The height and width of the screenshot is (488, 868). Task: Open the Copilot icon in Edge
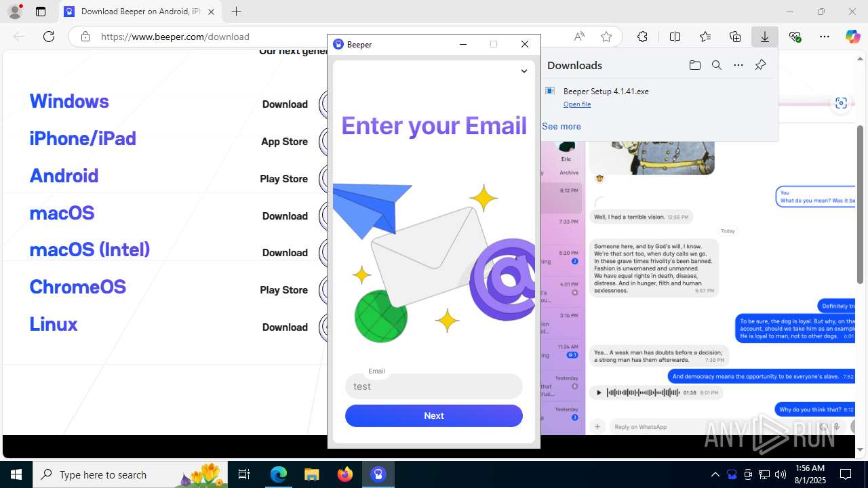point(853,37)
